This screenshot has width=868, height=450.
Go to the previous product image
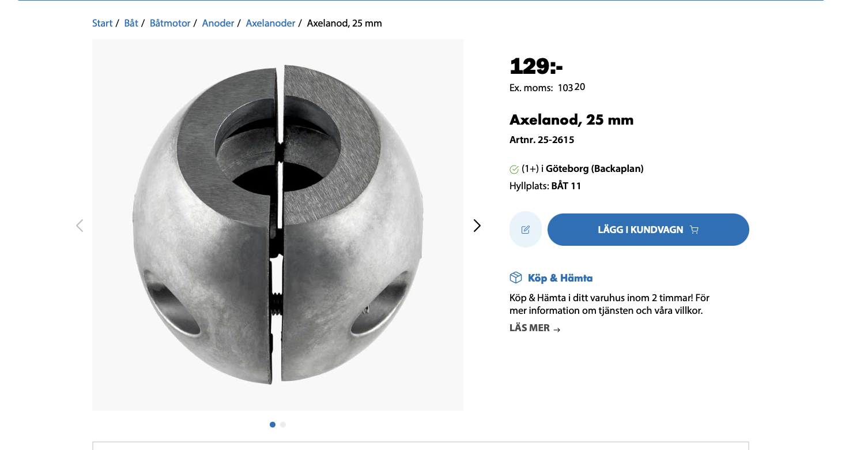80,226
